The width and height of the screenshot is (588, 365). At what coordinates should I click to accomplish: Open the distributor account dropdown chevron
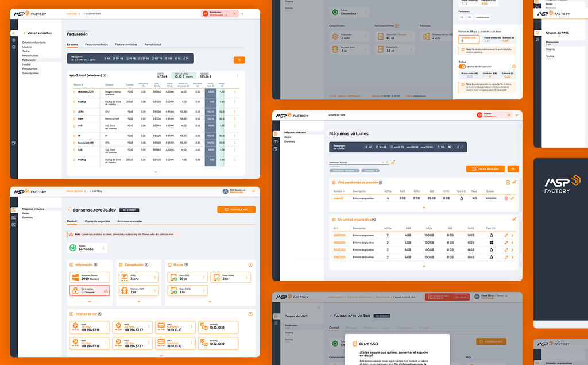242,13
